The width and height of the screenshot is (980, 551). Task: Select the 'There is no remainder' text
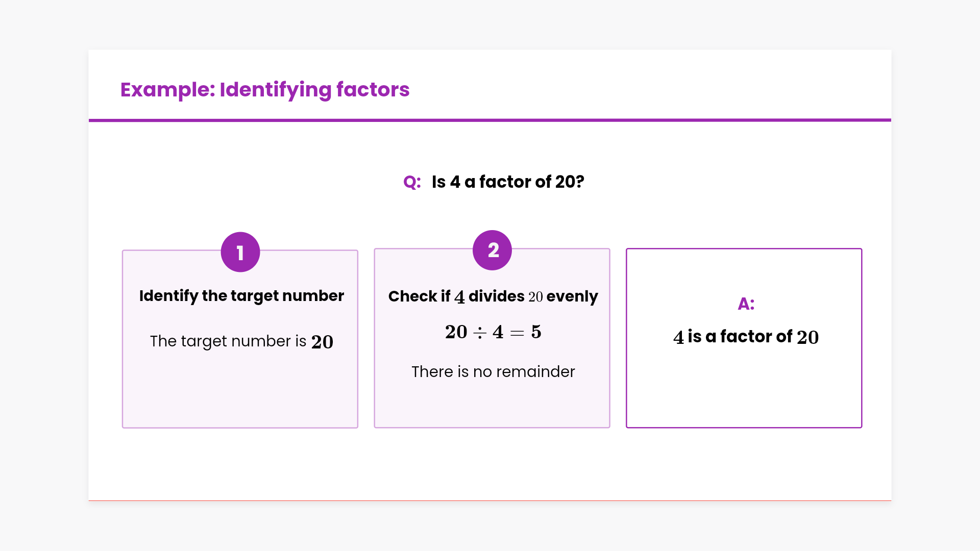(x=493, y=372)
